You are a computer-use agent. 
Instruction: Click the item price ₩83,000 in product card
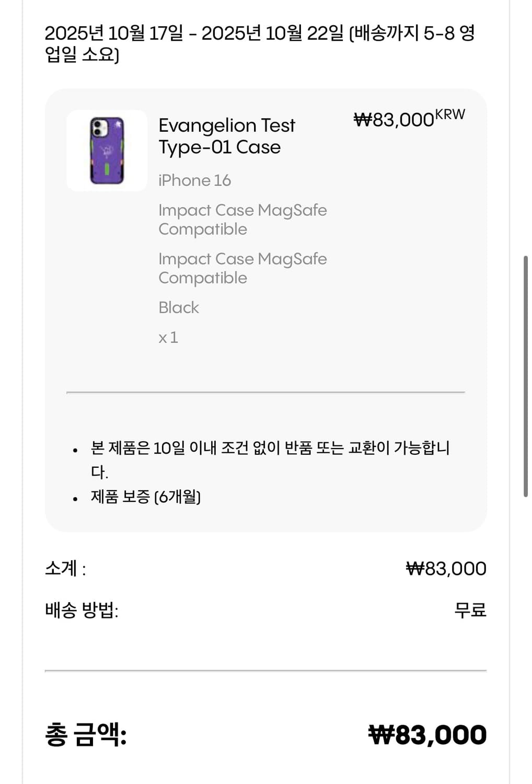(394, 120)
